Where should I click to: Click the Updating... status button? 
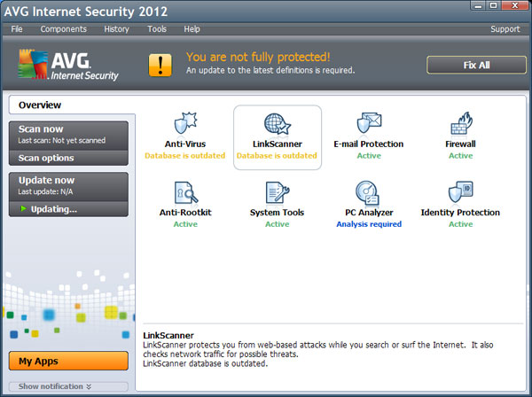pyautogui.click(x=68, y=209)
